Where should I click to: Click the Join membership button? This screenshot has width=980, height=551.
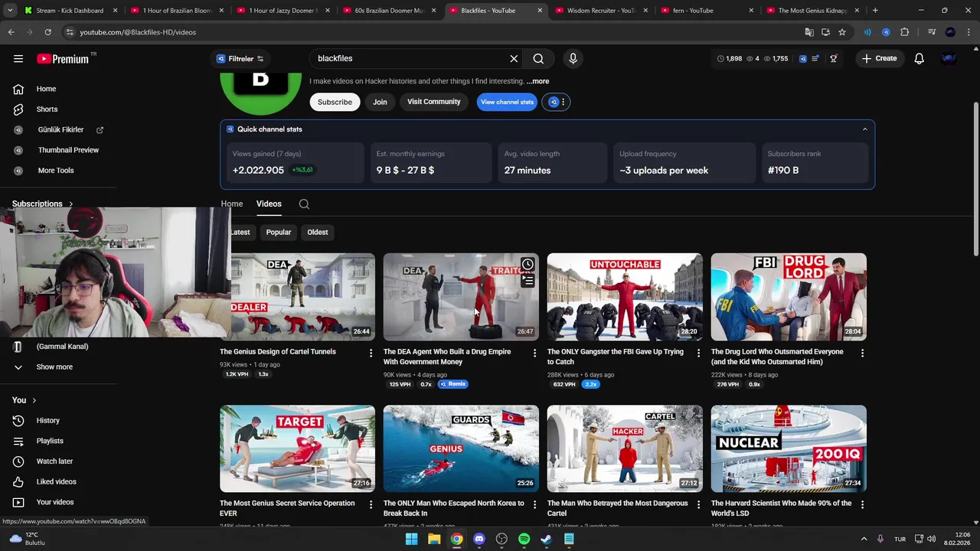coord(380,102)
